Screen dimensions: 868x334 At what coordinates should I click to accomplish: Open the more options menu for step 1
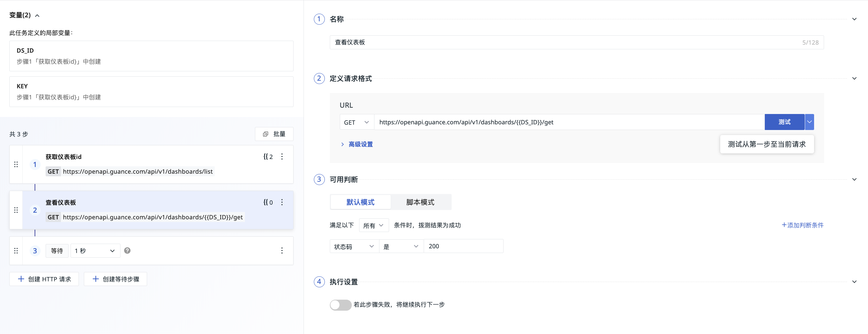pyautogui.click(x=282, y=157)
